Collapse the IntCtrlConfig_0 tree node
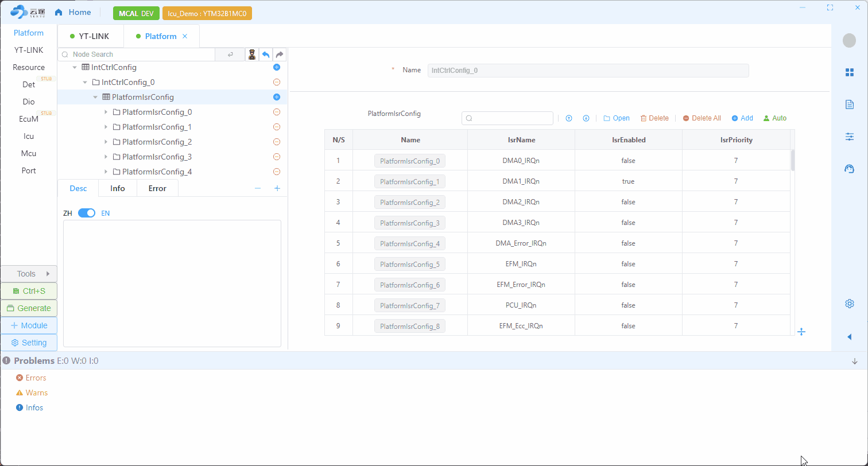 tap(85, 83)
